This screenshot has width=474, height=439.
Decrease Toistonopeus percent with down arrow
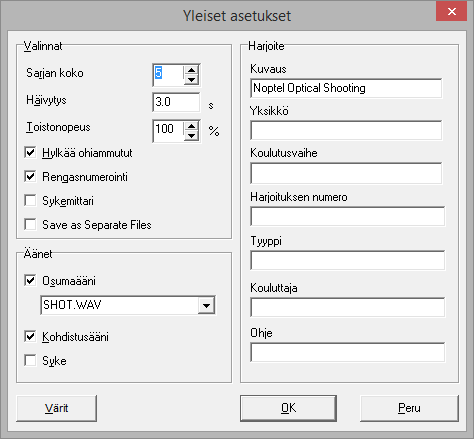(191, 135)
